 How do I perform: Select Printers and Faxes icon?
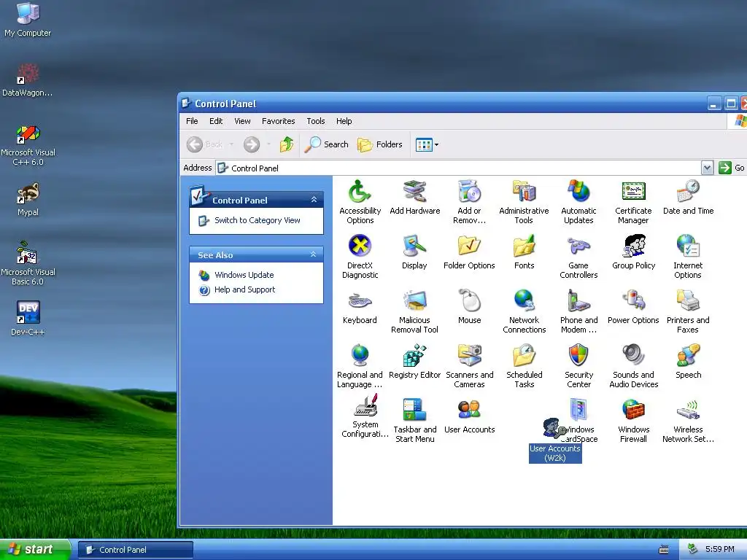click(x=687, y=311)
